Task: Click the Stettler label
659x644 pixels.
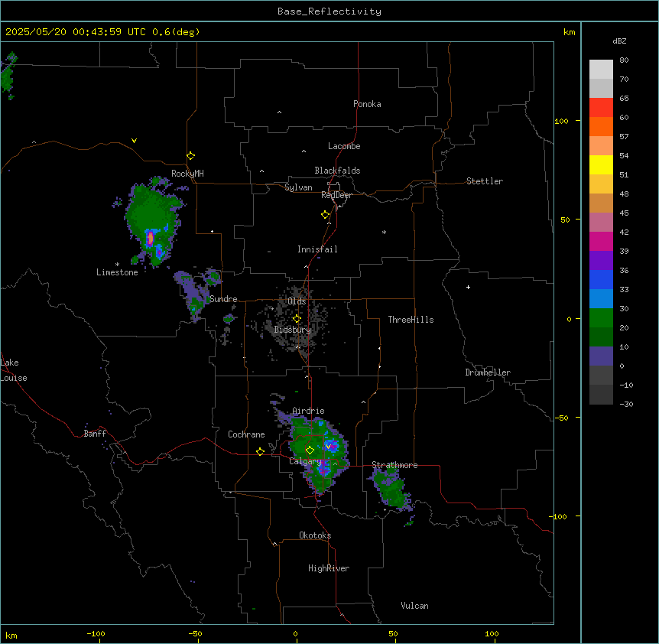Action: (485, 181)
